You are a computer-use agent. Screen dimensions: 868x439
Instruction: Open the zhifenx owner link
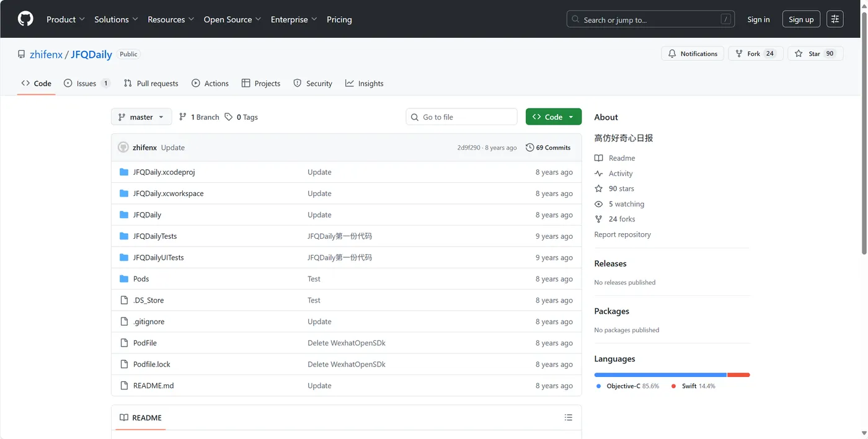[x=46, y=55]
